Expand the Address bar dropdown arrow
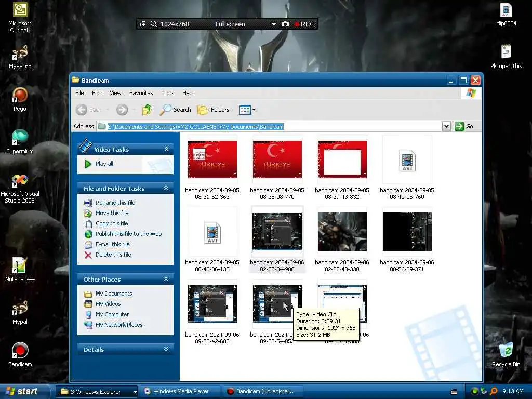 [446, 127]
